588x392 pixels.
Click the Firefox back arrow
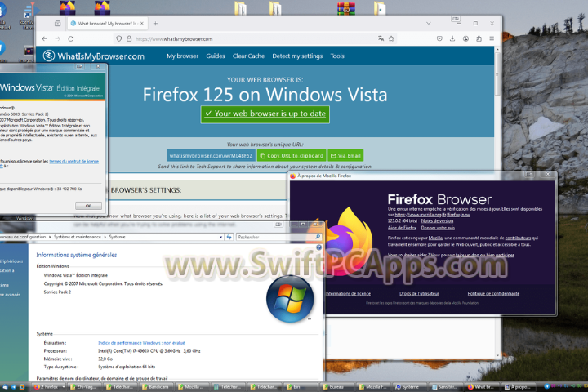point(45,38)
